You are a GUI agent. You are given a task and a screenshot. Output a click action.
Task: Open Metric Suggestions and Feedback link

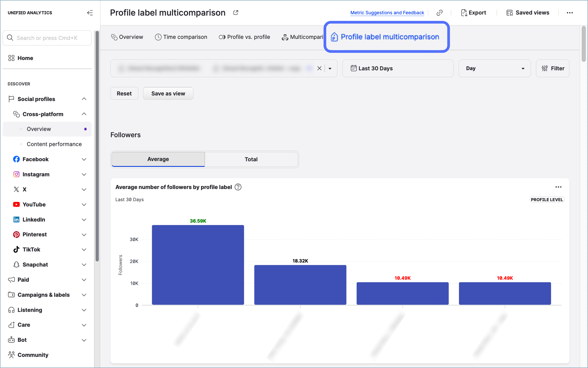point(387,13)
